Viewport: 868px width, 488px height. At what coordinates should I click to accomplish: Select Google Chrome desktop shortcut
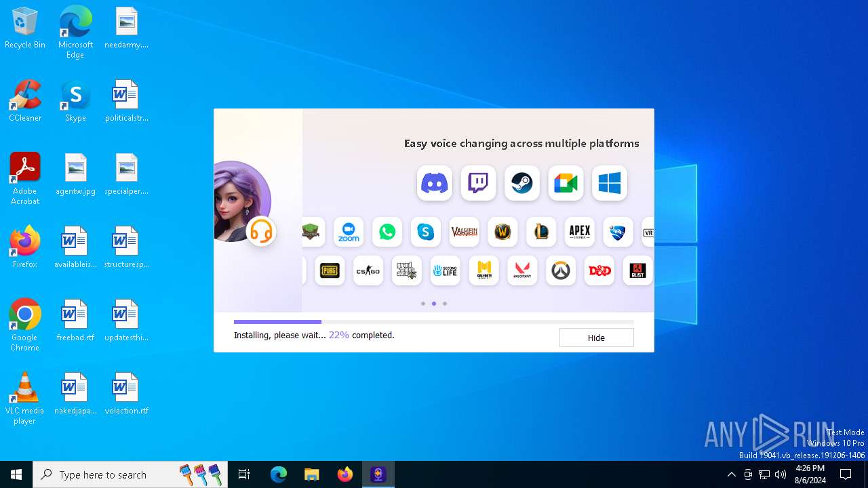coord(25,325)
